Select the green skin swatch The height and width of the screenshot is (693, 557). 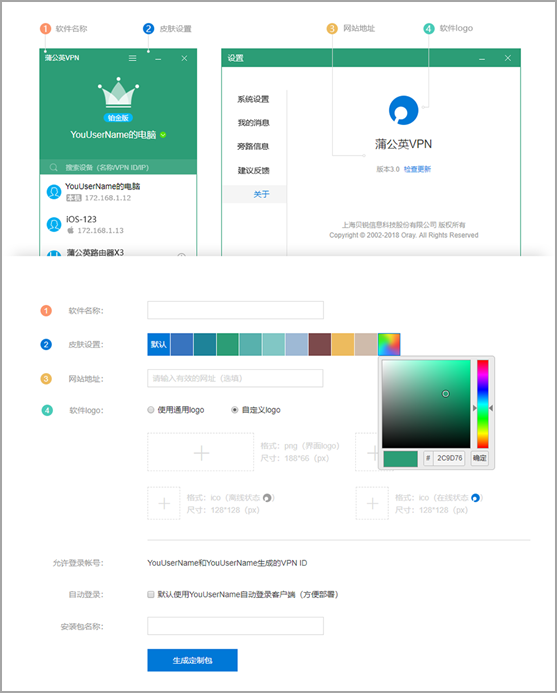click(228, 344)
